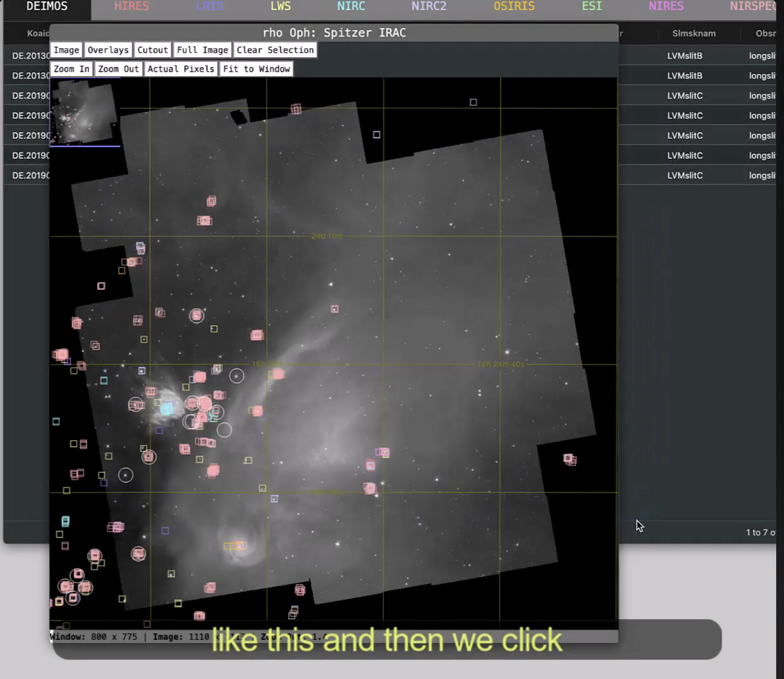Screen dimensions: 784x679
Task: Sort by the Slmsknam column header
Action: tap(693, 34)
